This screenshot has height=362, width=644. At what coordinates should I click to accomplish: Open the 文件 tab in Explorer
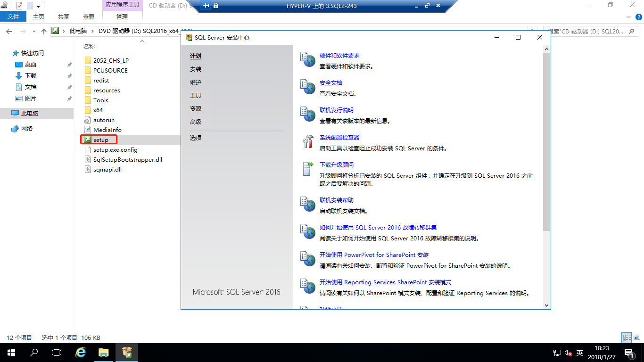tap(13, 16)
